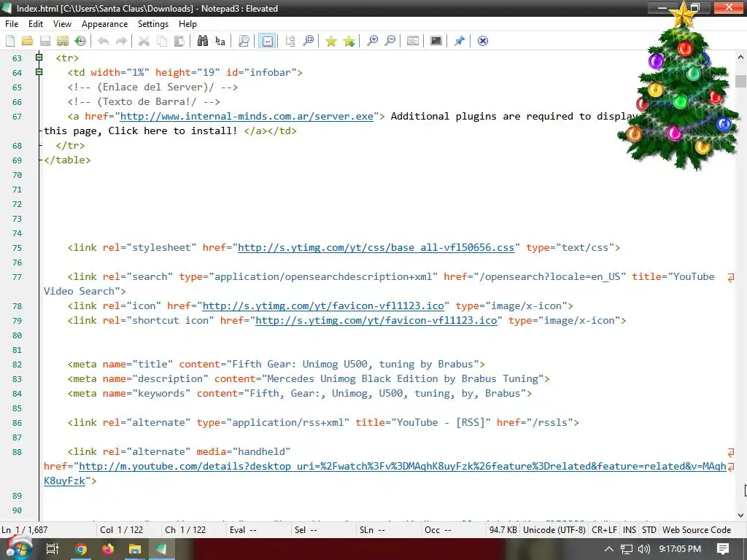Open the Settings menu

[x=153, y=24]
